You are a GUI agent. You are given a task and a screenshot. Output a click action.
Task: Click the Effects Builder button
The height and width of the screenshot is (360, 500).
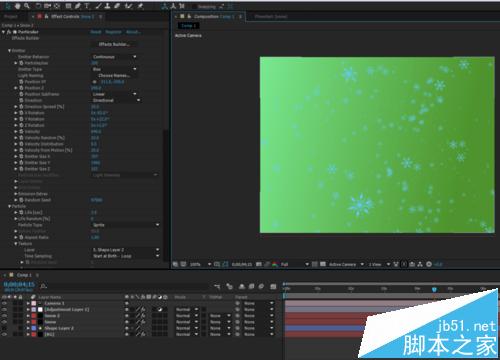[x=114, y=44]
